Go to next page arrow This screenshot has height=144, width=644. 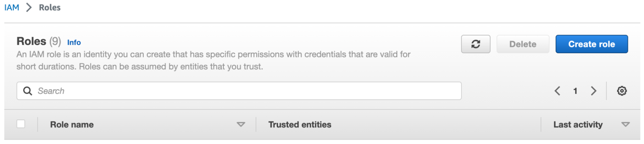[x=593, y=91]
